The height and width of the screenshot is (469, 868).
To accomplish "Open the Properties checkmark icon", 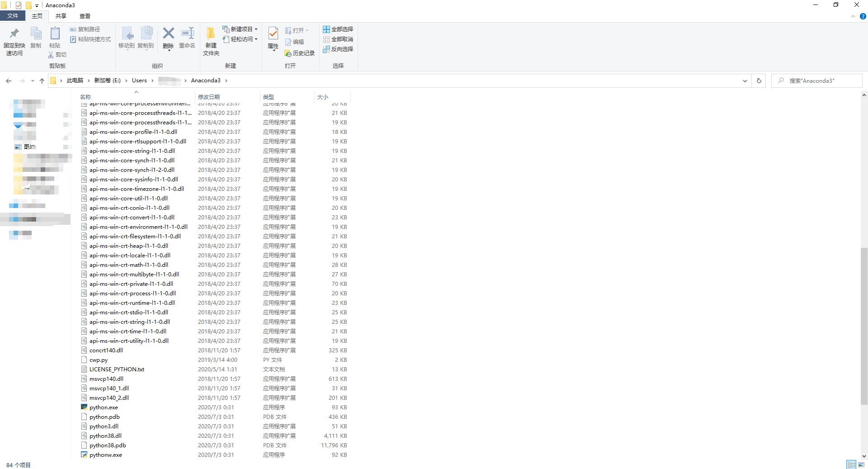I will [273, 33].
